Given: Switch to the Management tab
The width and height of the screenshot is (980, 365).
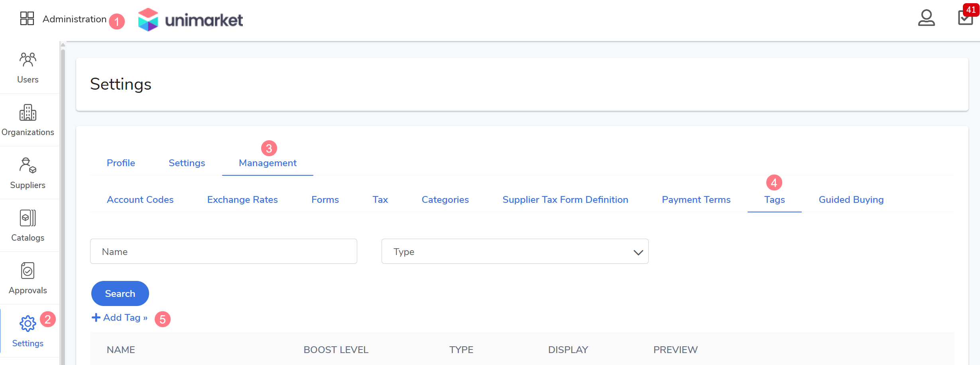Looking at the screenshot, I should (268, 163).
